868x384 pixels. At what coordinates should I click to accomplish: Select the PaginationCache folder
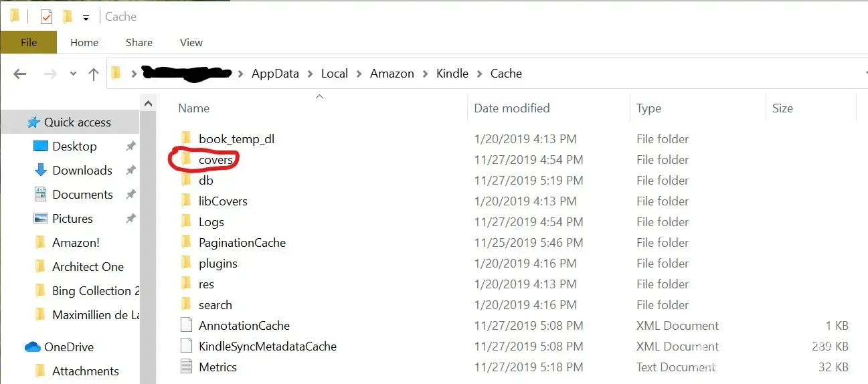pyautogui.click(x=242, y=243)
